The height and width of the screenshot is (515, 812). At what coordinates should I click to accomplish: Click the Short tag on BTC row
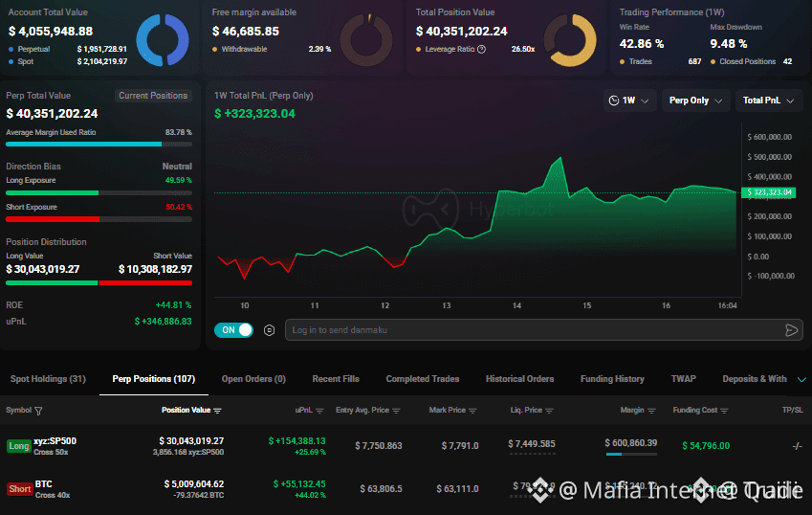20,489
